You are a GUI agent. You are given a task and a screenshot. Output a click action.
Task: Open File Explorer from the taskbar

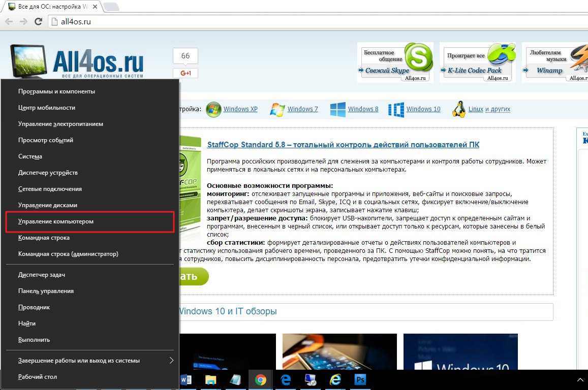pyautogui.click(x=211, y=380)
